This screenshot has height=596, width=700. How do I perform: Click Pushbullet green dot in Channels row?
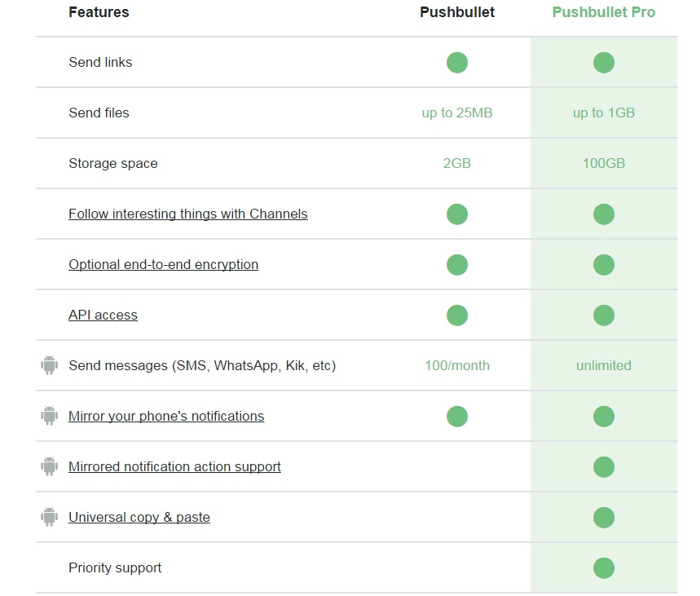coord(457,214)
